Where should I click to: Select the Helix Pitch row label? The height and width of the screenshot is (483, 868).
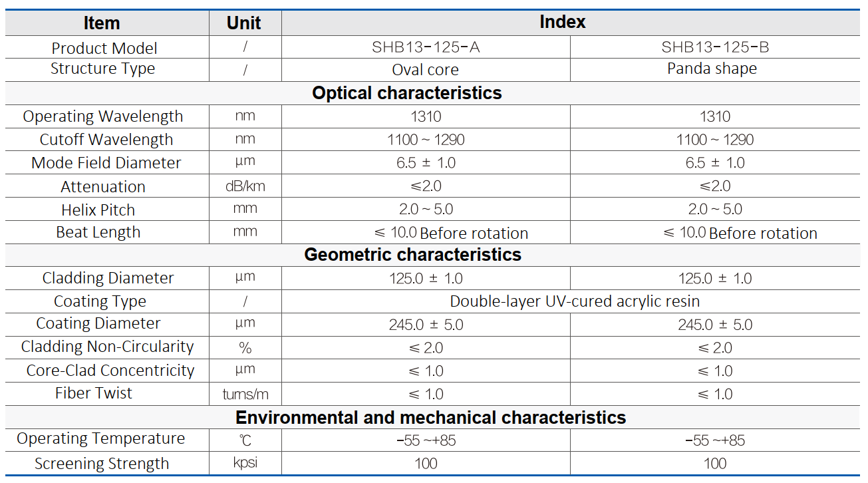pos(98,210)
